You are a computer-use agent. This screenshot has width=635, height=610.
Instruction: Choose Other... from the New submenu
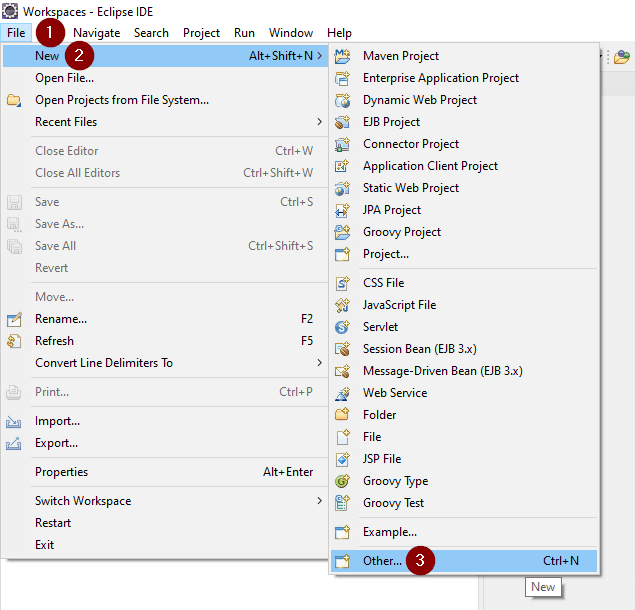(x=382, y=561)
